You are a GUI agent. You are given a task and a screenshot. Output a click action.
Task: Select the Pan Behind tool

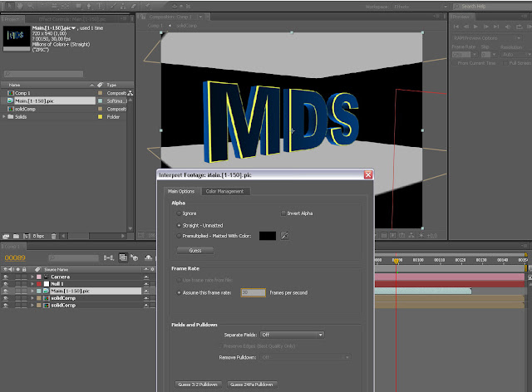point(66,6)
